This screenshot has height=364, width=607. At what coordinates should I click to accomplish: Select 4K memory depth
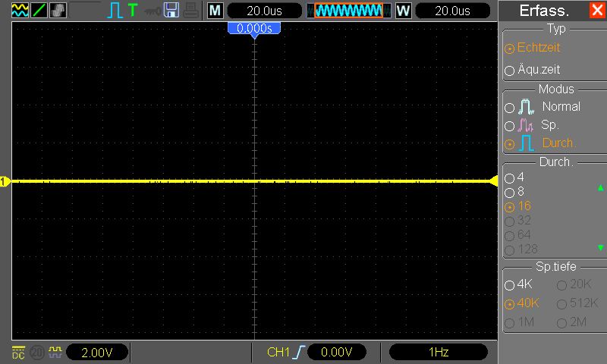click(x=519, y=284)
